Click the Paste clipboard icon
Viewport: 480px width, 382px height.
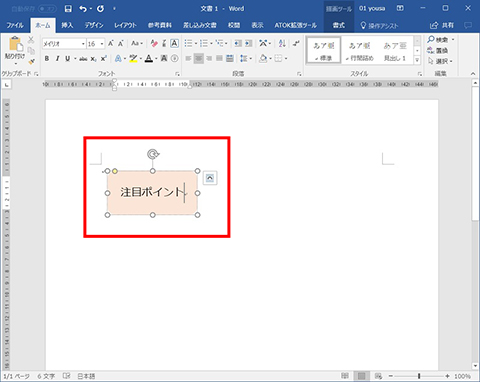coord(15,44)
